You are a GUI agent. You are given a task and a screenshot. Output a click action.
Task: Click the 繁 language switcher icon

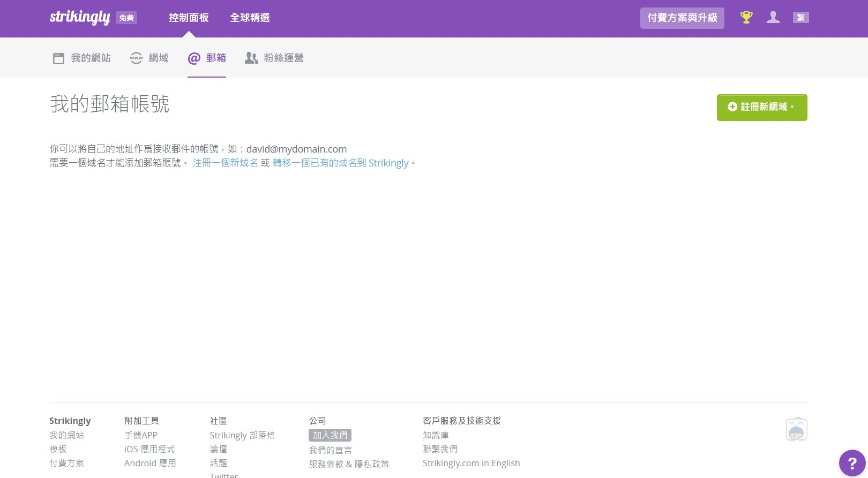pos(800,18)
